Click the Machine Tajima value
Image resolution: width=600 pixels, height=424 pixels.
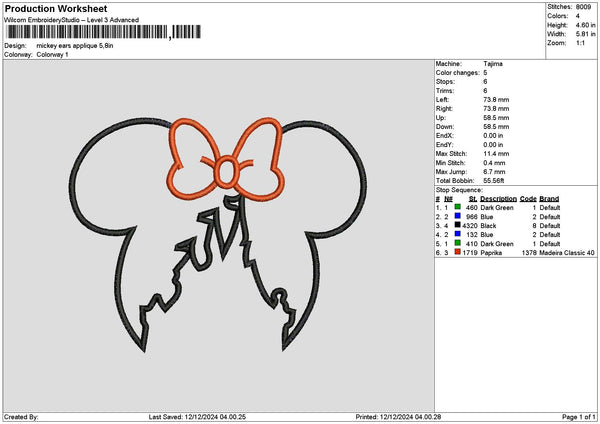pos(493,64)
